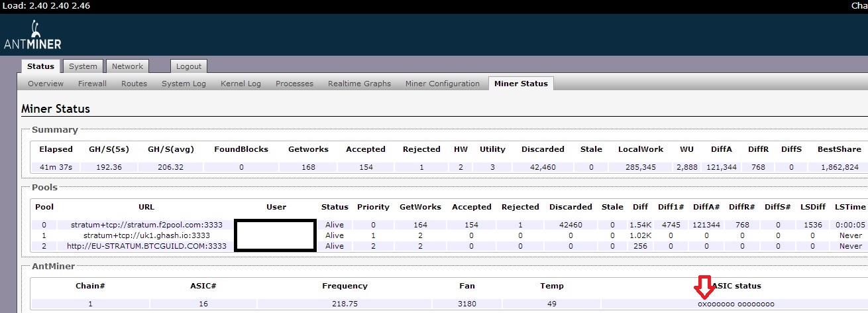
Task: Click the Frequency value 218.75
Action: (345, 304)
